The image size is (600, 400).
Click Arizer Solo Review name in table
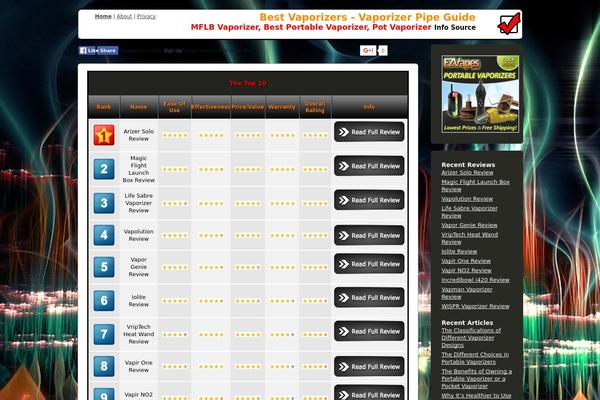[x=139, y=135]
